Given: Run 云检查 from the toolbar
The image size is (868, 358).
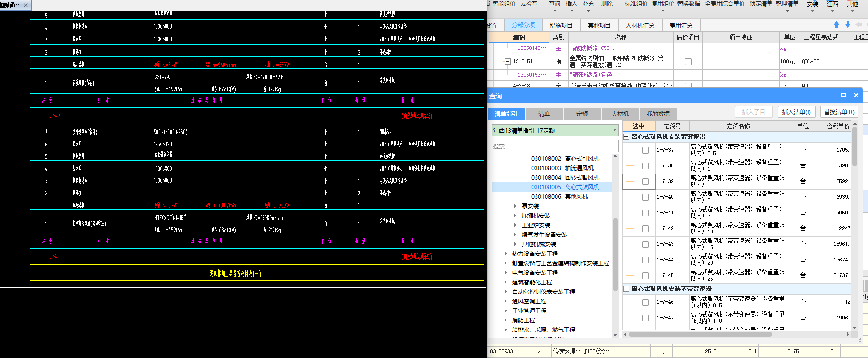Looking at the screenshot, I should (529, 4).
